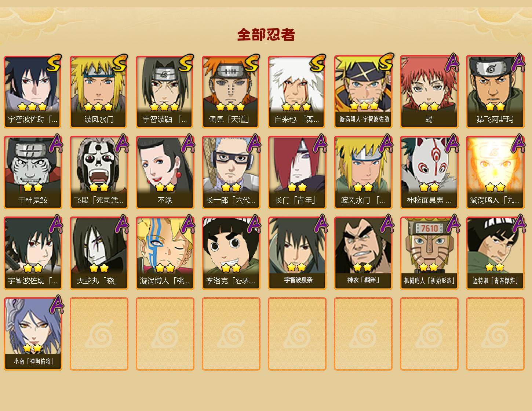The image size is (532, 411).
Task: Click the S rank badge on 自来也 card
Action: coord(318,63)
